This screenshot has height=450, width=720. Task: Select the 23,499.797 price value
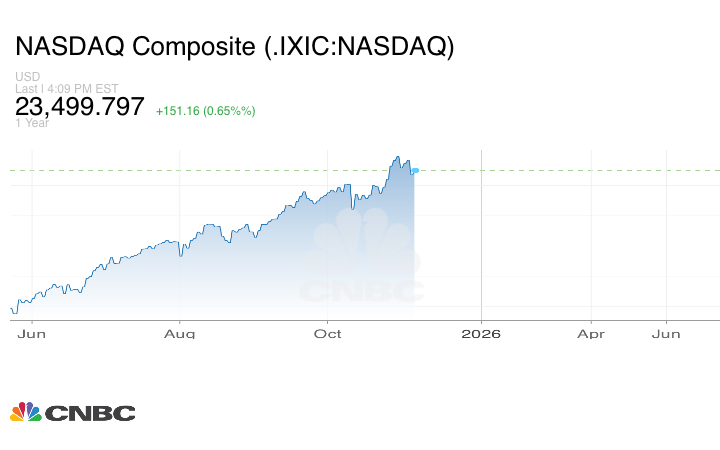[80, 107]
